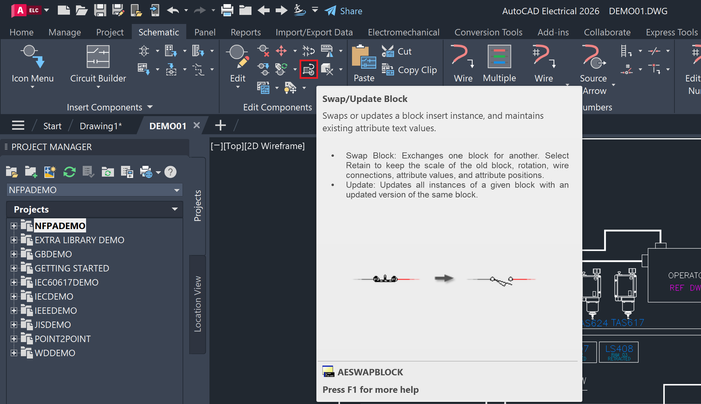Click the Publish/Plot icon in Project Manager

[146, 172]
